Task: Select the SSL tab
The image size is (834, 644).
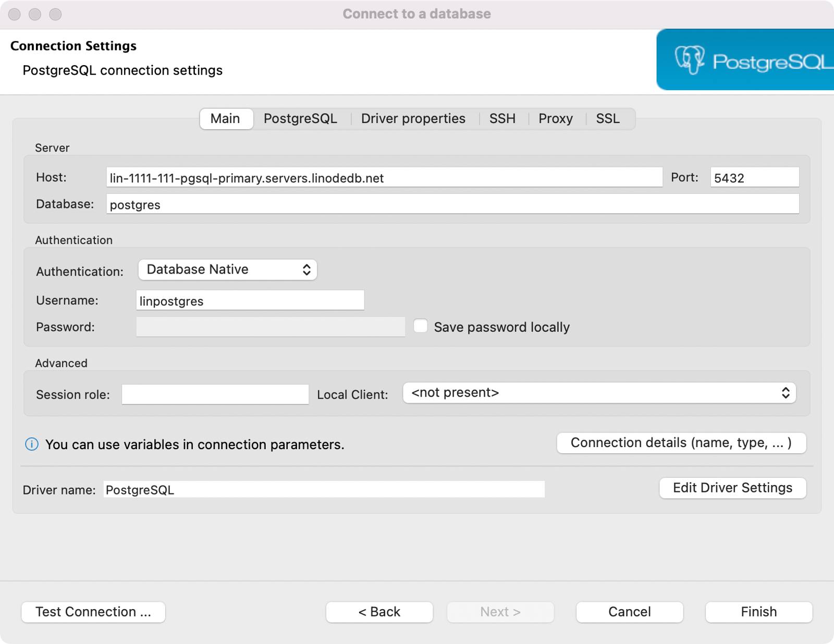Action: [x=608, y=119]
